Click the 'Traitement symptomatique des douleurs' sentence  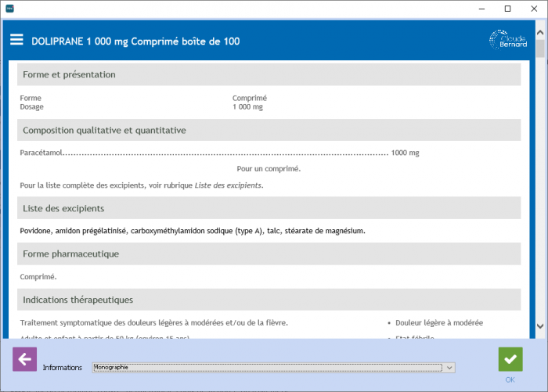click(x=153, y=323)
